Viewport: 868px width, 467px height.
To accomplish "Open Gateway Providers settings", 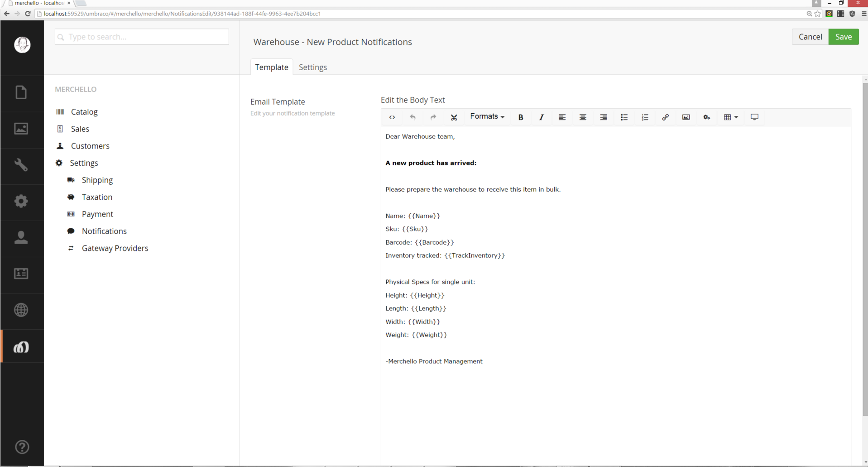I will 115,248.
